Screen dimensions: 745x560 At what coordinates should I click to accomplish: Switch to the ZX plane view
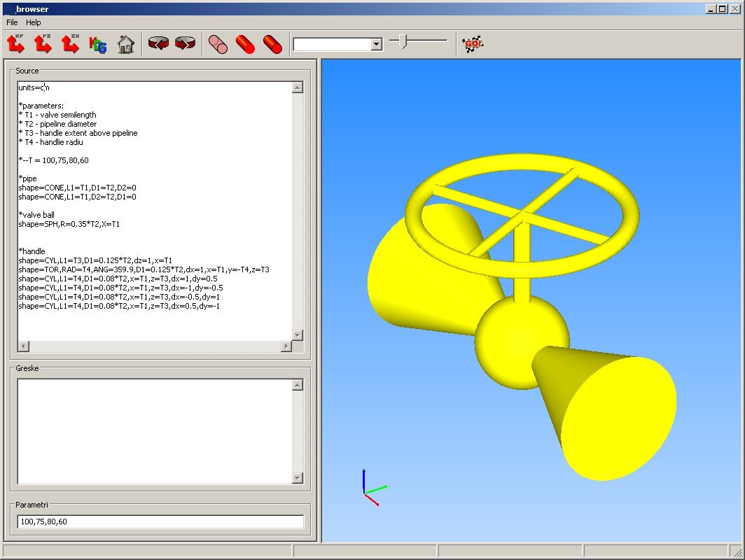point(70,44)
